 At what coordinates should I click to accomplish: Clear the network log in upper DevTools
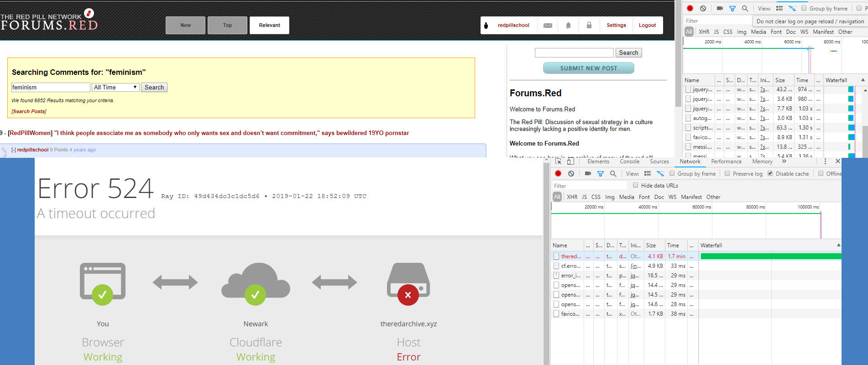[703, 8]
